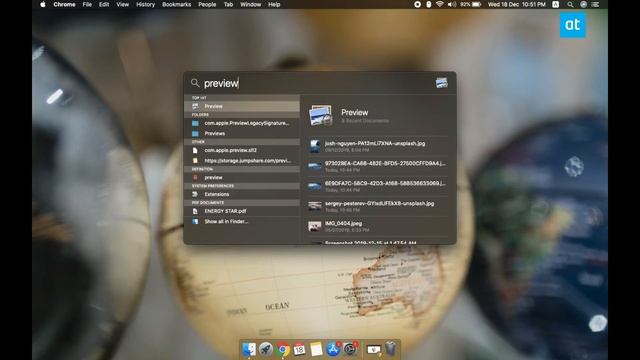
Task: Open the 973028EA-CA6B recent document
Action: 378,166
